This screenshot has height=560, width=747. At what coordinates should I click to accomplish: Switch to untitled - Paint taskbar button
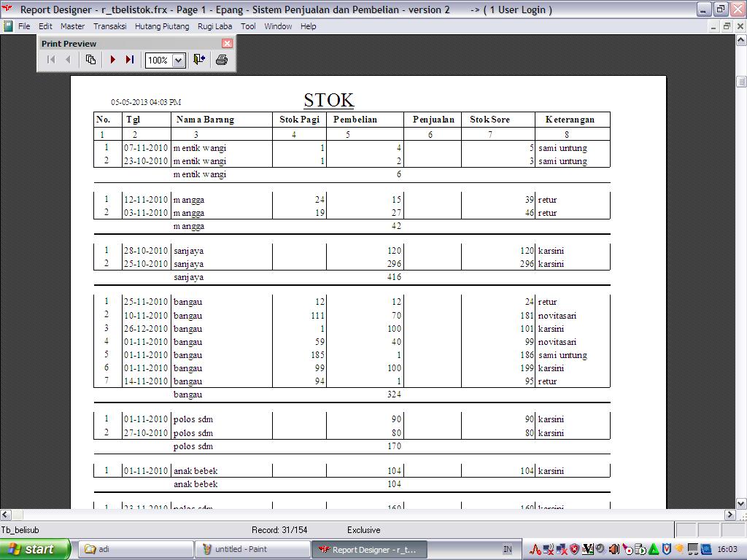pyautogui.click(x=252, y=549)
